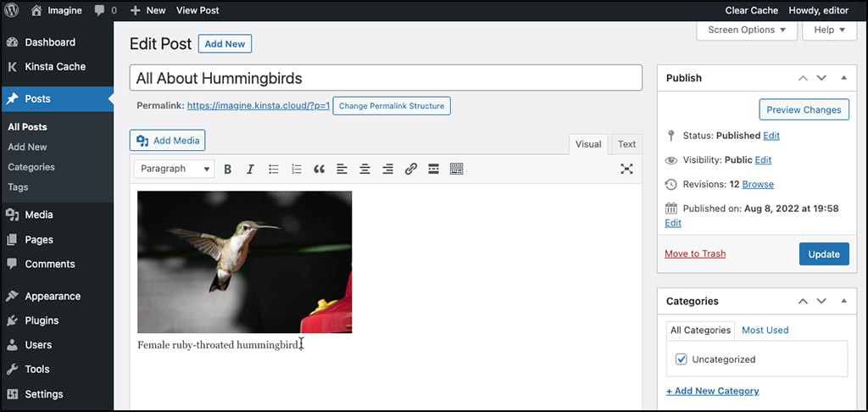
Task: Insert a numbered list
Action: pos(297,170)
